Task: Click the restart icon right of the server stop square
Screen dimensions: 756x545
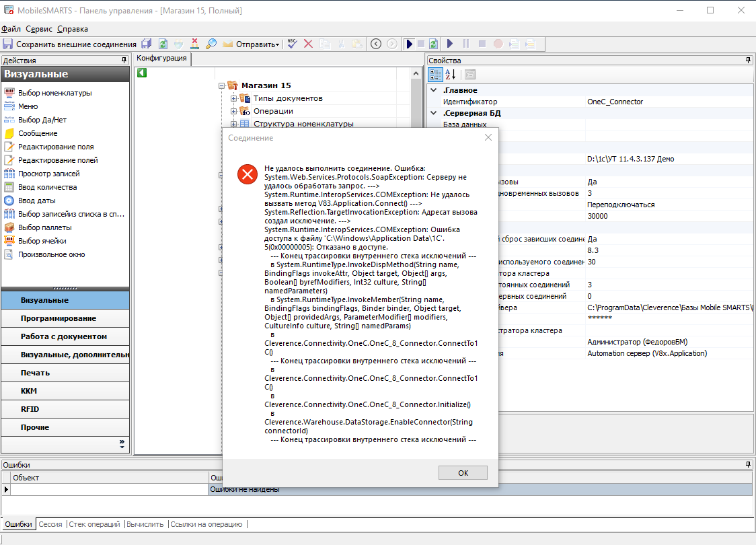Action: pos(433,44)
